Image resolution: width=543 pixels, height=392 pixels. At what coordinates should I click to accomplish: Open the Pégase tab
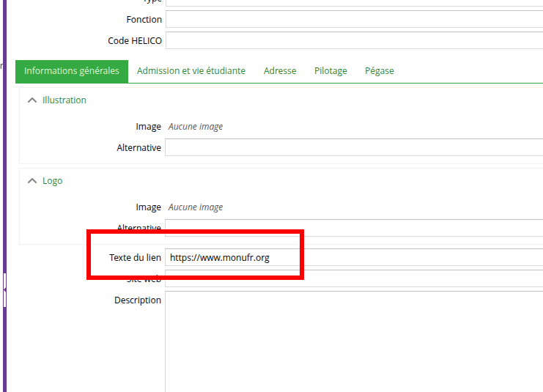tap(379, 71)
